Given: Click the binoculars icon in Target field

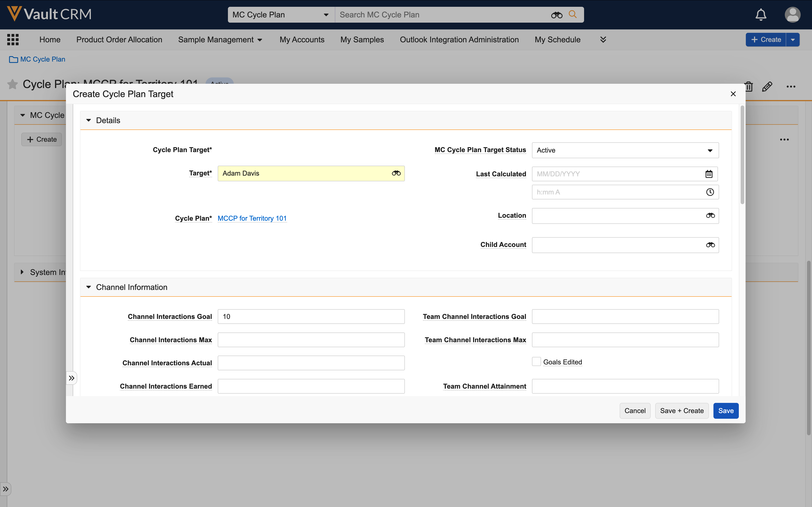Looking at the screenshot, I should coord(396,173).
